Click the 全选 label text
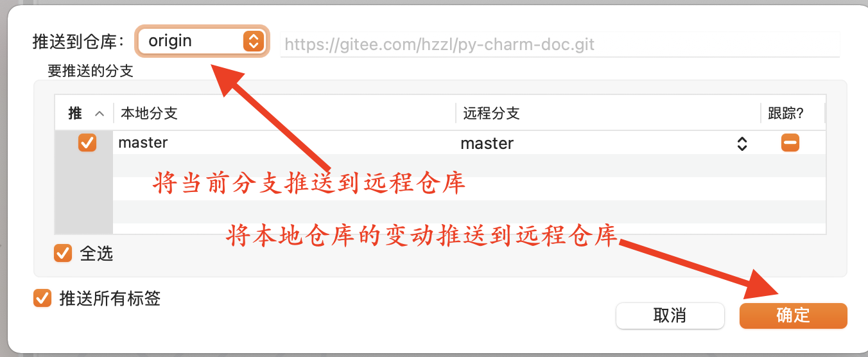The image size is (868, 357). coord(96,254)
